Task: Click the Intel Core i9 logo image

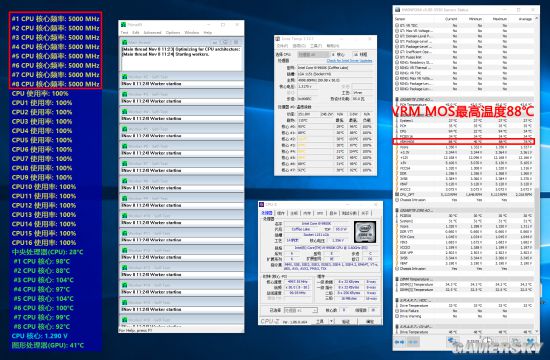Action: (x=365, y=232)
